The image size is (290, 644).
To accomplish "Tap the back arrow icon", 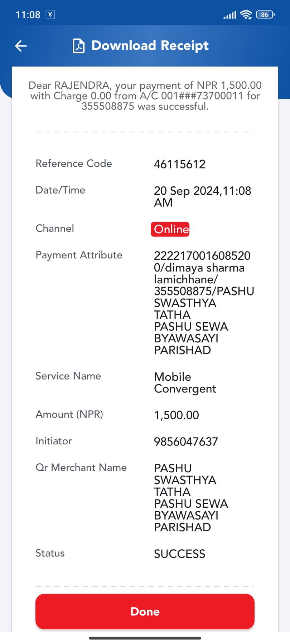I will [x=21, y=46].
